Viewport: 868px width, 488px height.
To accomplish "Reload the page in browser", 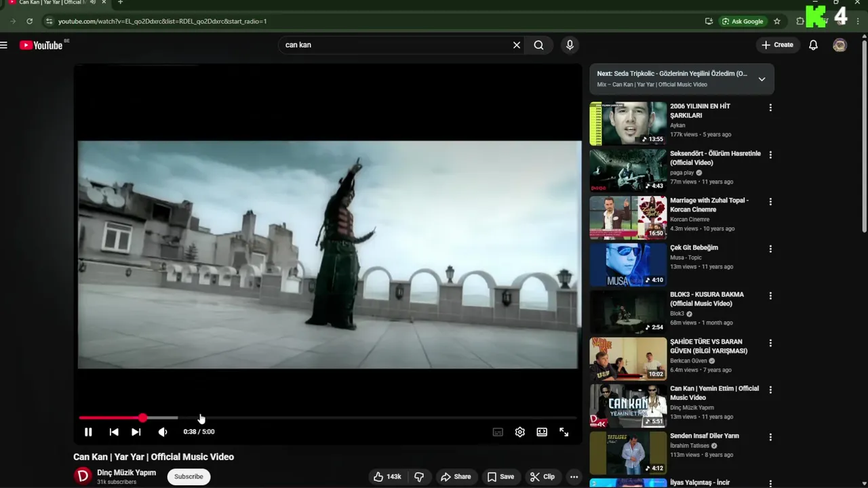I will 29,21.
